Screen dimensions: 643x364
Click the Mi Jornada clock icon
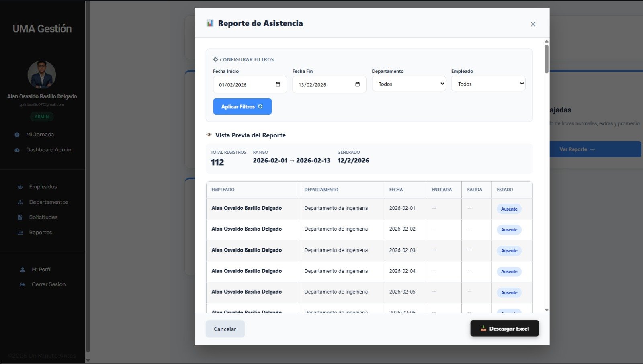click(17, 135)
